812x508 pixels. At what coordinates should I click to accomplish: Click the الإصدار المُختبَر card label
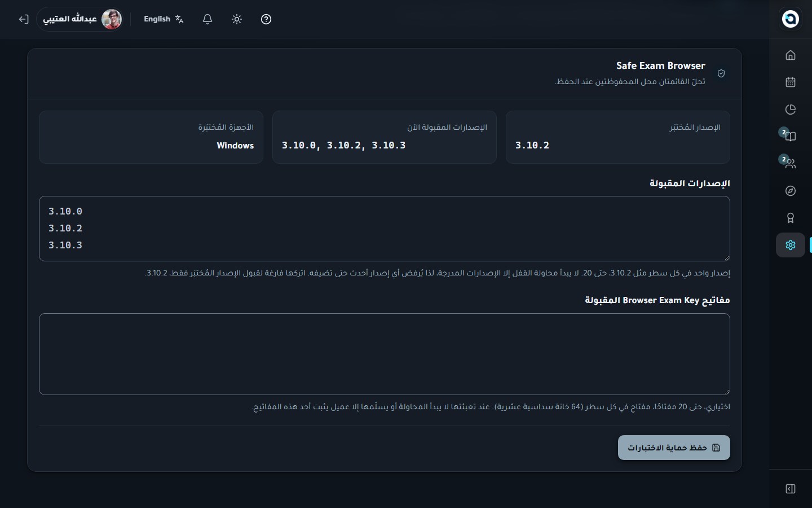695,127
